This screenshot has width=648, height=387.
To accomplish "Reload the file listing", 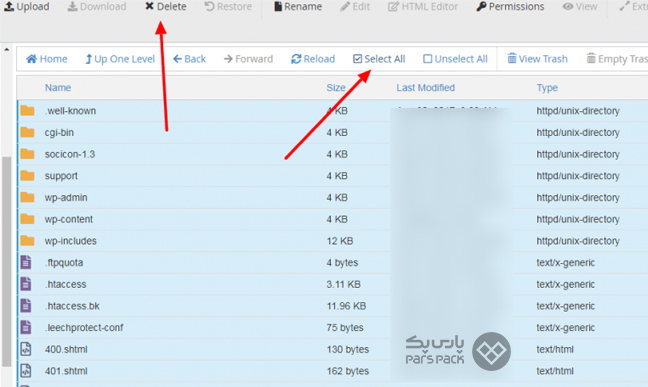I will 313,59.
